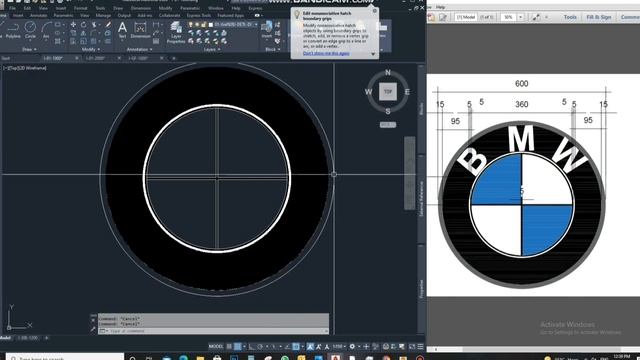Click the PDF page number field
Viewport: 640px width, 360px height.
[x=466, y=17]
